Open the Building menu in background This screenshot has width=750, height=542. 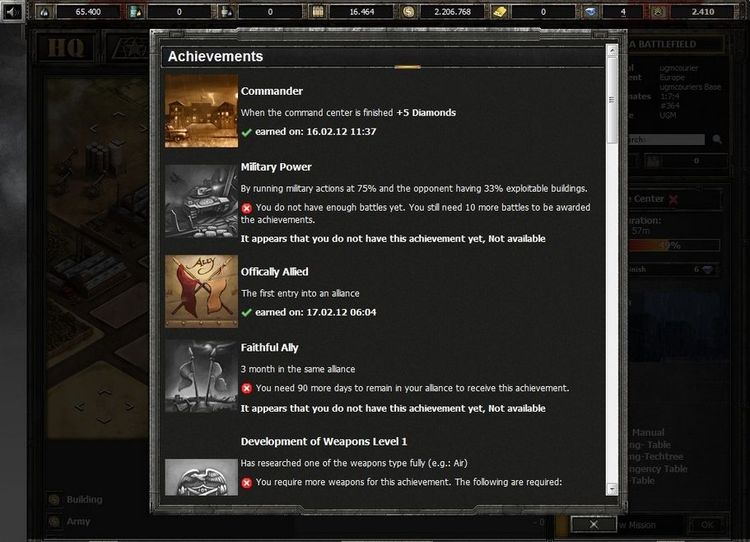click(84, 499)
